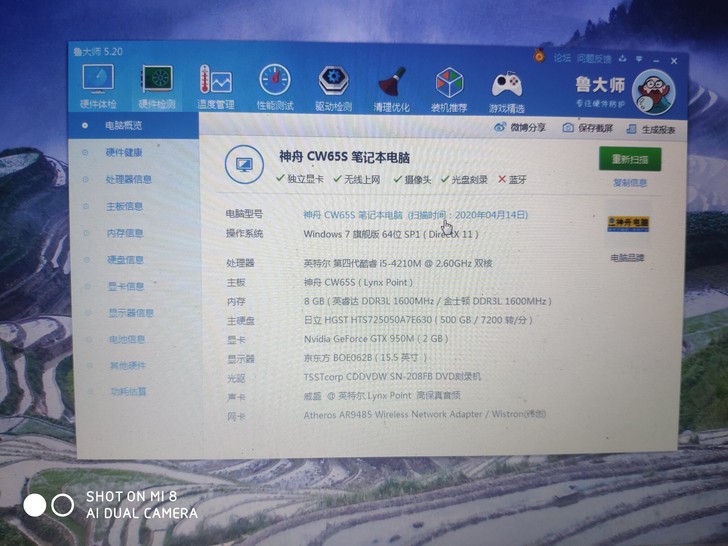Click 保存截屏 save screenshot
This screenshot has width=728, height=546.
(x=588, y=128)
